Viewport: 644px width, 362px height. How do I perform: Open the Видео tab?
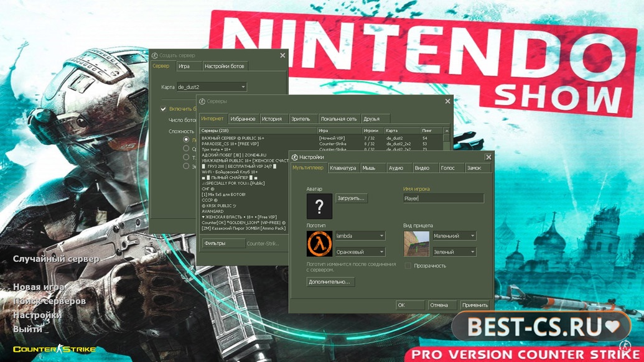click(426, 168)
